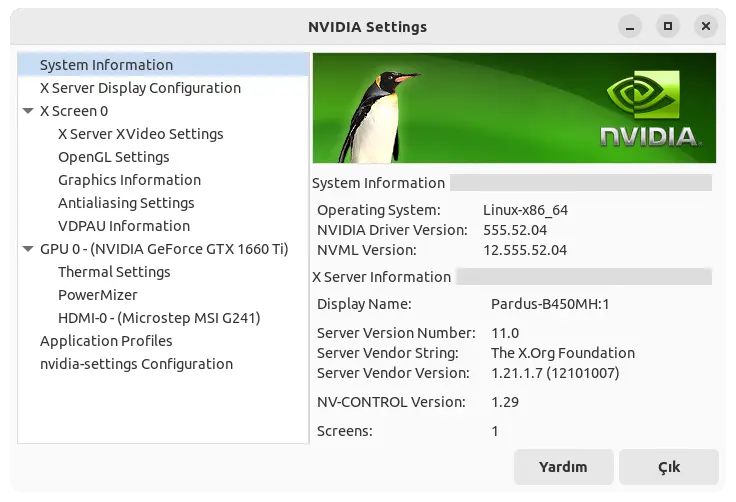
Task: Open Thermal Settings page
Action: point(114,272)
